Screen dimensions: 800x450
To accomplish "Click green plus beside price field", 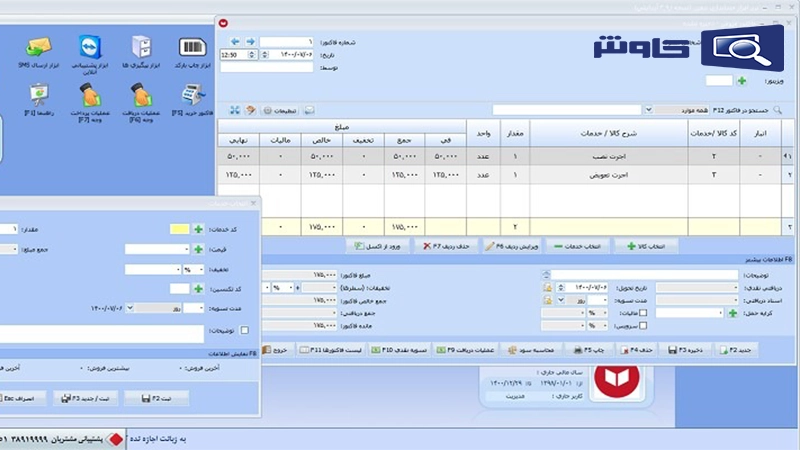I will pyautogui.click(x=198, y=249).
